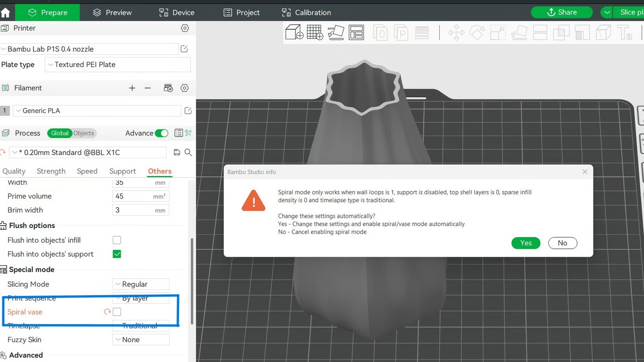Click No to cancel spiral mode

pos(562,243)
